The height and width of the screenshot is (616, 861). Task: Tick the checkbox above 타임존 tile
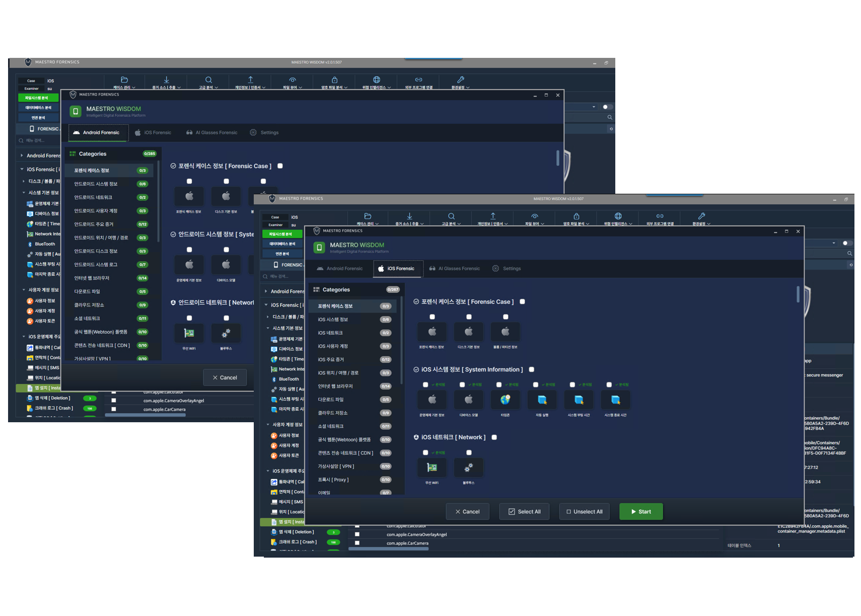(498, 384)
